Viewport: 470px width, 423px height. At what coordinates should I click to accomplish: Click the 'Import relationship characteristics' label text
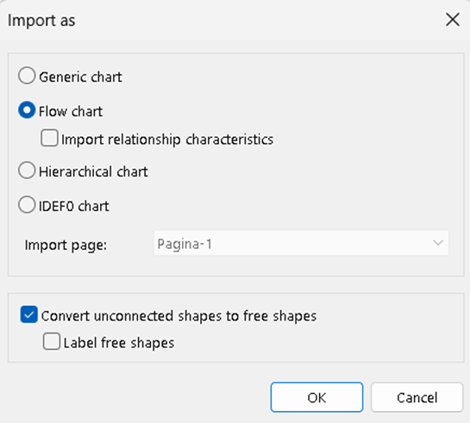click(167, 139)
